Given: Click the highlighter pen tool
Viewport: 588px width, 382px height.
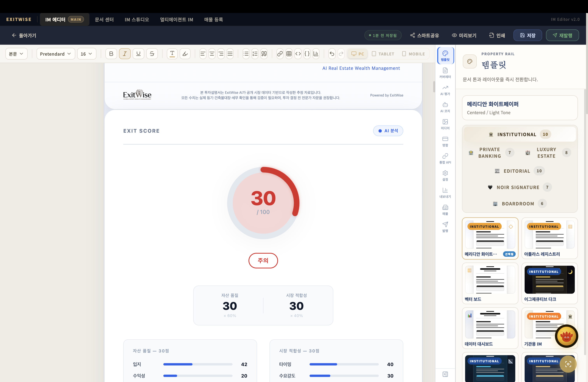Looking at the screenshot, I should (x=185, y=54).
